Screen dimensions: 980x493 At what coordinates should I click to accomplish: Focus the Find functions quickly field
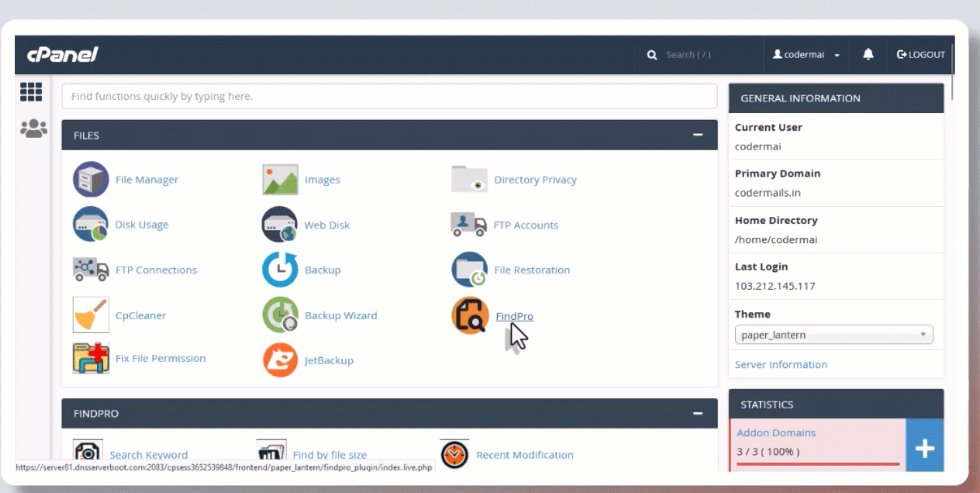tap(389, 96)
